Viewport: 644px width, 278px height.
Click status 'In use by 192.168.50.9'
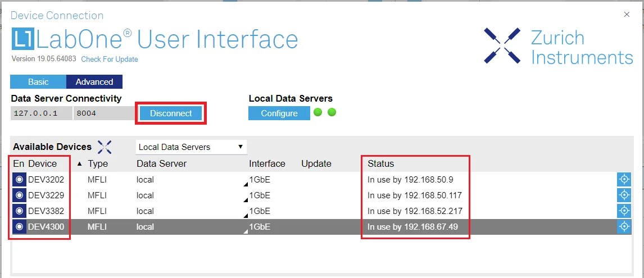click(x=410, y=180)
